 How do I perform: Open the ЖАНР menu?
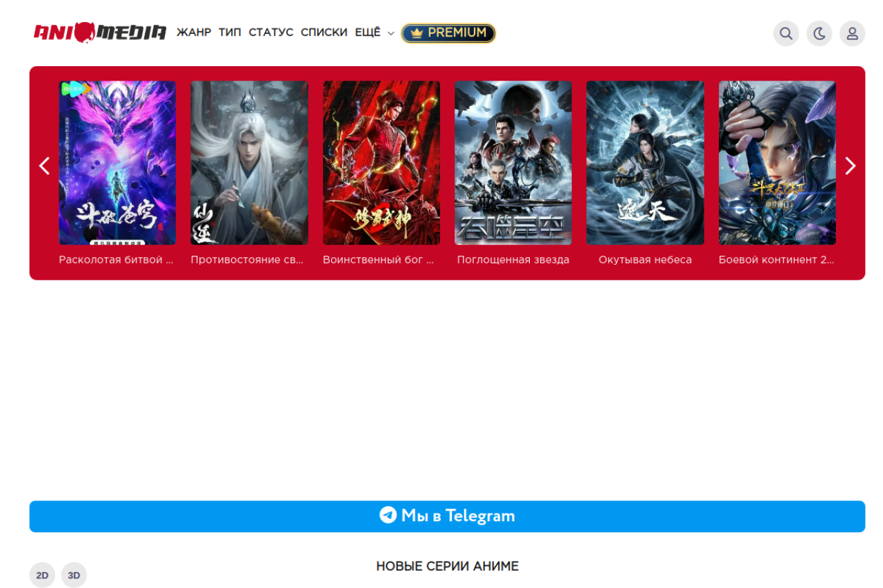[194, 32]
